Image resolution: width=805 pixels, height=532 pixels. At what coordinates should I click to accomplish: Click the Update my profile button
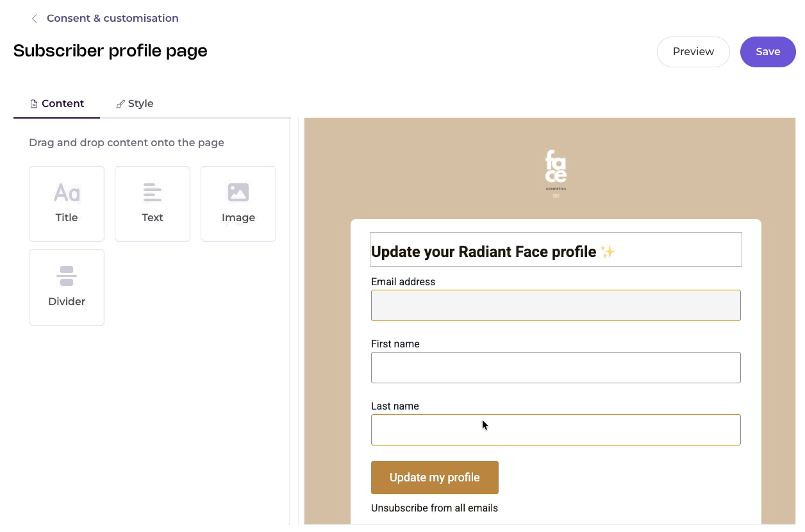435,478
